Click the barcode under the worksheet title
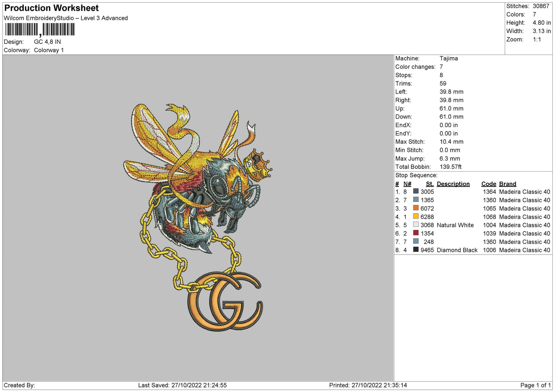Screen dimensions: 555x392 (40, 30)
